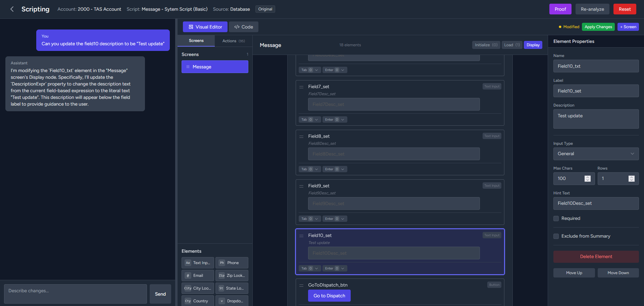Switch to the Actions tab
The height and width of the screenshot is (306, 644).
233,41
